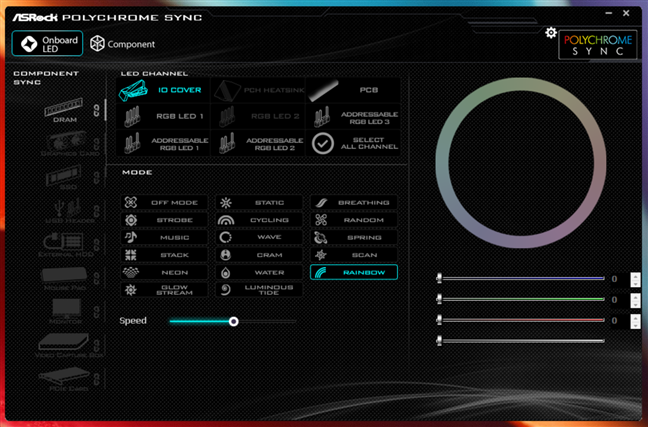Open settings via the gear icon
The image size is (648, 427).
[551, 33]
